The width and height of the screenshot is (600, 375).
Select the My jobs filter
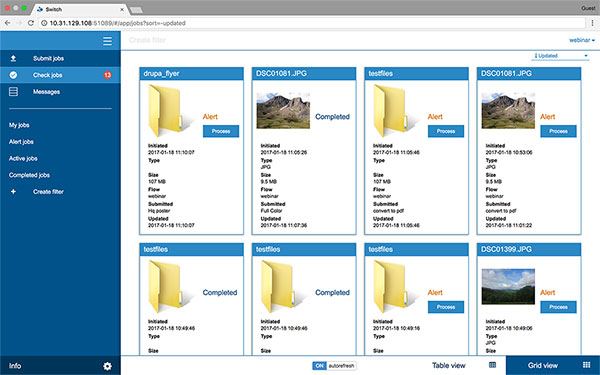tap(19, 125)
